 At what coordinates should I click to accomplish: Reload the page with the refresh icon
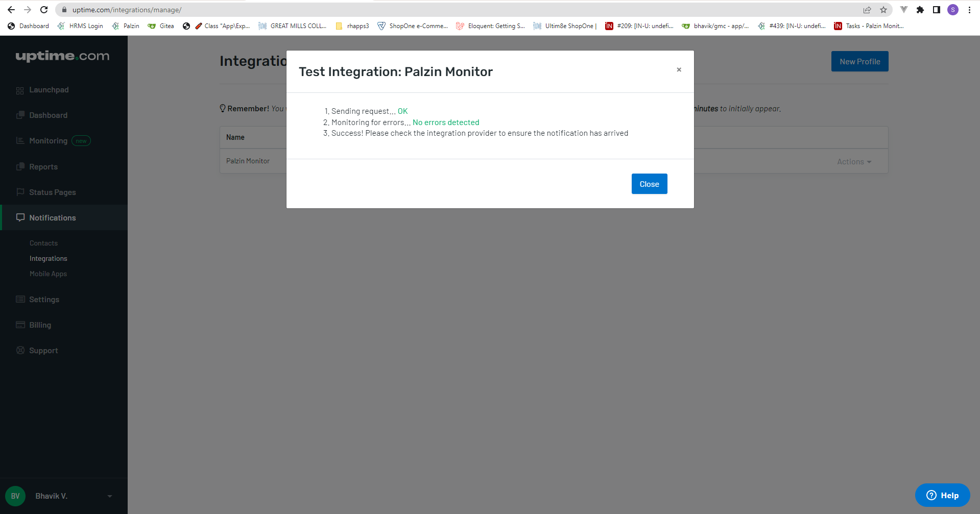pyautogui.click(x=44, y=10)
